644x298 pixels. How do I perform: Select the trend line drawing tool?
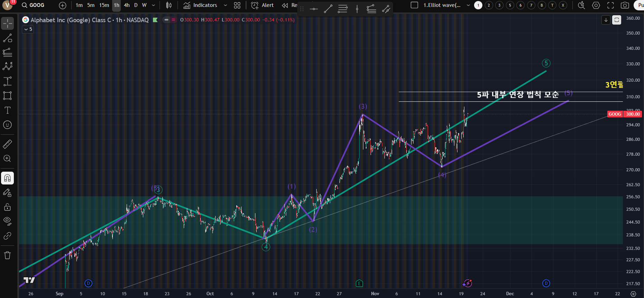tap(8, 38)
